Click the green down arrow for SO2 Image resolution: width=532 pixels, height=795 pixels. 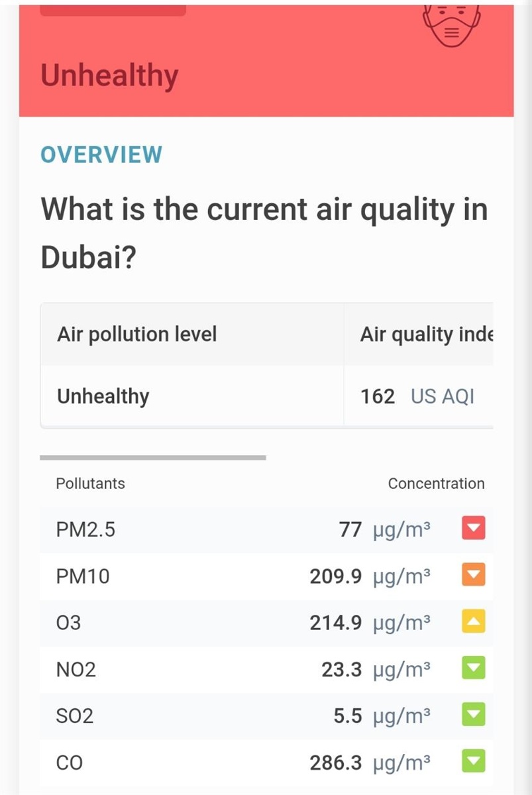tap(473, 714)
